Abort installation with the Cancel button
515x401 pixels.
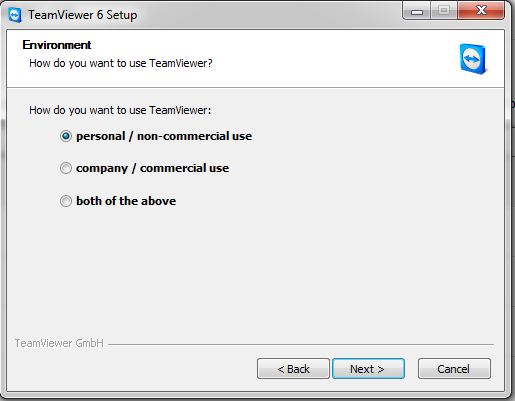[454, 369]
